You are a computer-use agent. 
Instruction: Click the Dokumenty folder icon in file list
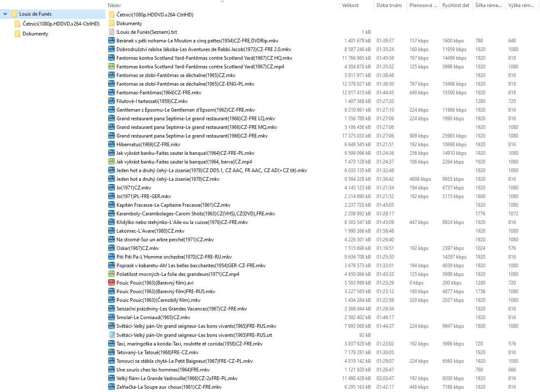111,23
